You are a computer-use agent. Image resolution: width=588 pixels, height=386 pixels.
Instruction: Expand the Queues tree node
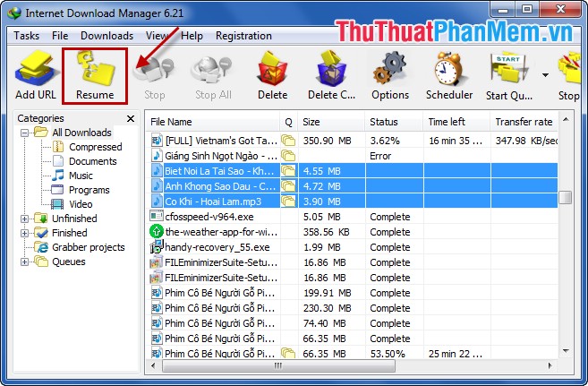24,262
